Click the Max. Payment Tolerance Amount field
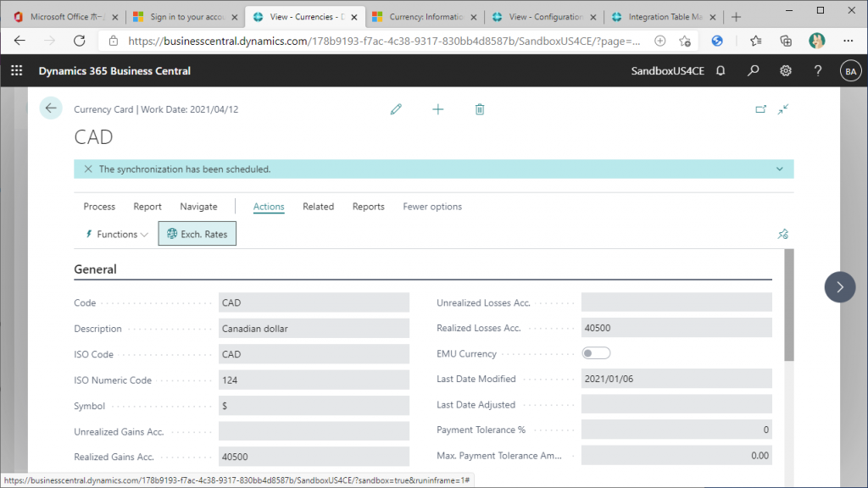This screenshot has width=868, height=488. 676,455
